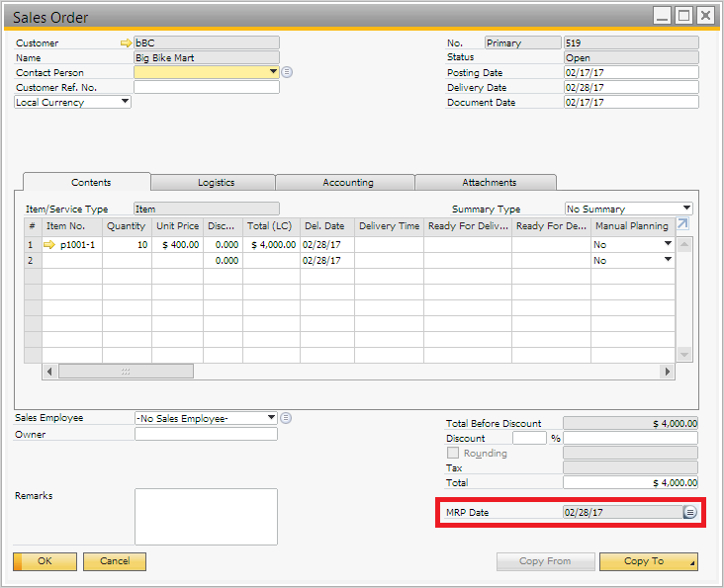Click the Quantity column header
724x588 pixels.
pyautogui.click(x=127, y=226)
